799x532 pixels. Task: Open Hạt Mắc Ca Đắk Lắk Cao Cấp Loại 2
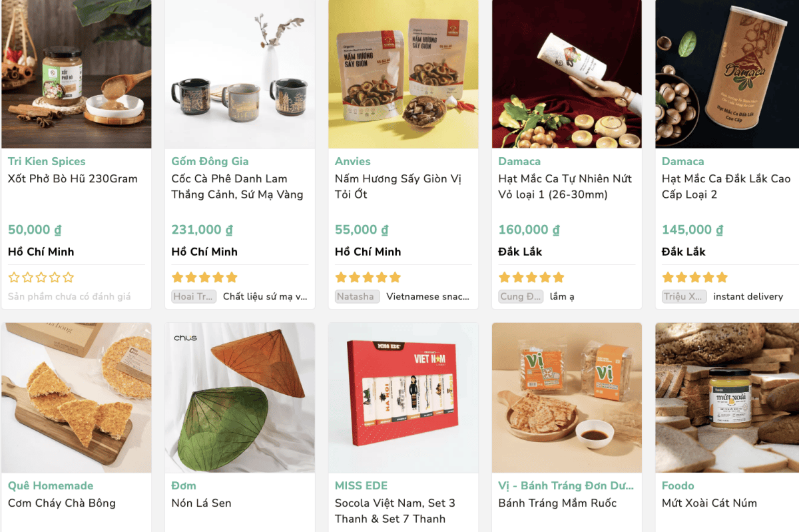coord(726,186)
